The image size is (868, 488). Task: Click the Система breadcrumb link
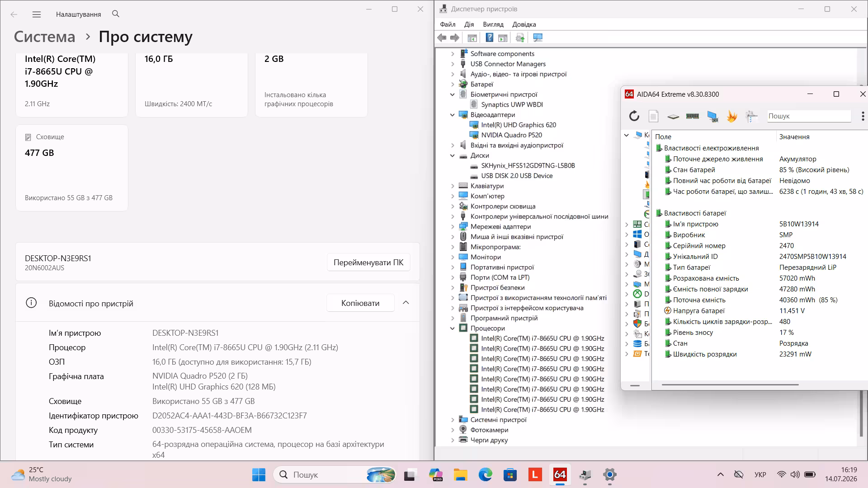pyautogui.click(x=45, y=37)
